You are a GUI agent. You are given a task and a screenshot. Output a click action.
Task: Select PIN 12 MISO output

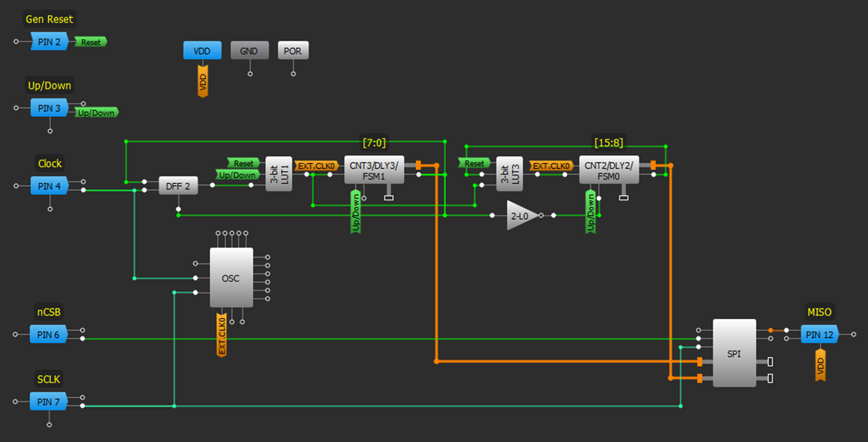click(x=819, y=335)
